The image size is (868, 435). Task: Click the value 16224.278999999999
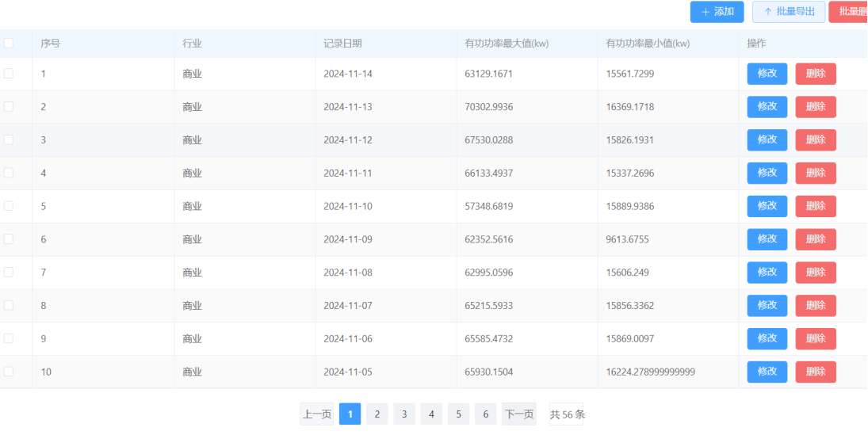tap(651, 372)
